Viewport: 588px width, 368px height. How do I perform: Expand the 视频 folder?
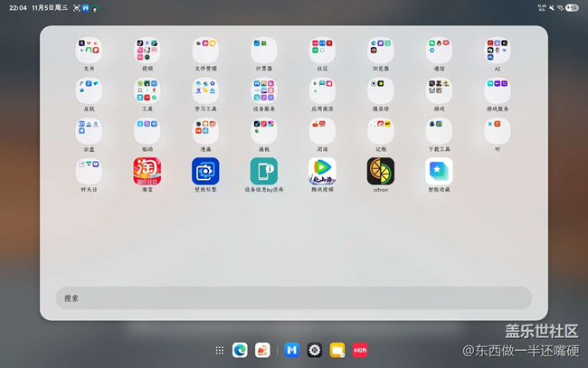pos(147,50)
